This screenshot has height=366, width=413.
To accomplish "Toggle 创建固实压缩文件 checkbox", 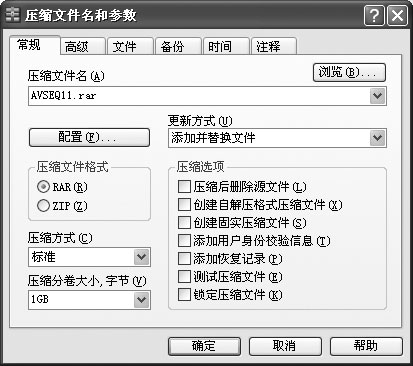I will (x=184, y=223).
